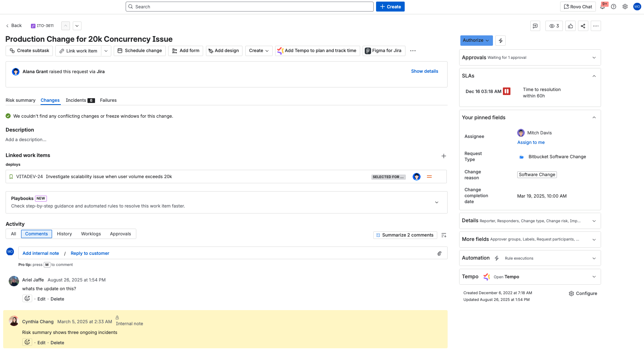The height and width of the screenshot is (359, 644).
Task: Open the History activity tab
Action: point(64,234)
